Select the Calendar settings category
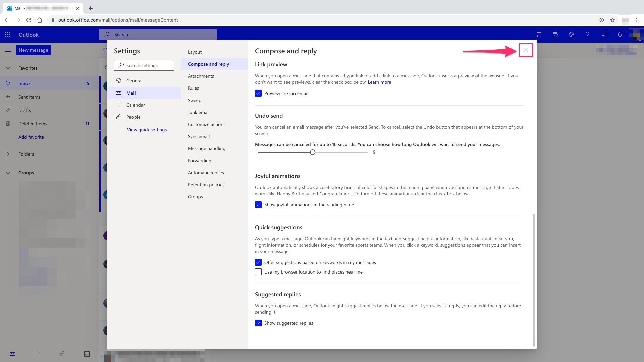Screen dimensions: 644x362 tap(136, 105)
